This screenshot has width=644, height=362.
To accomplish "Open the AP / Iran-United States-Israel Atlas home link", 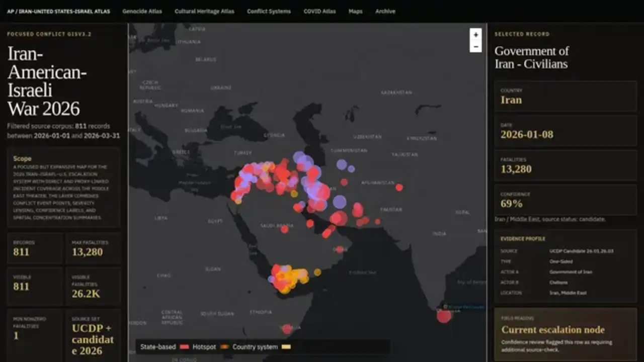I will [x=58, y=11].
